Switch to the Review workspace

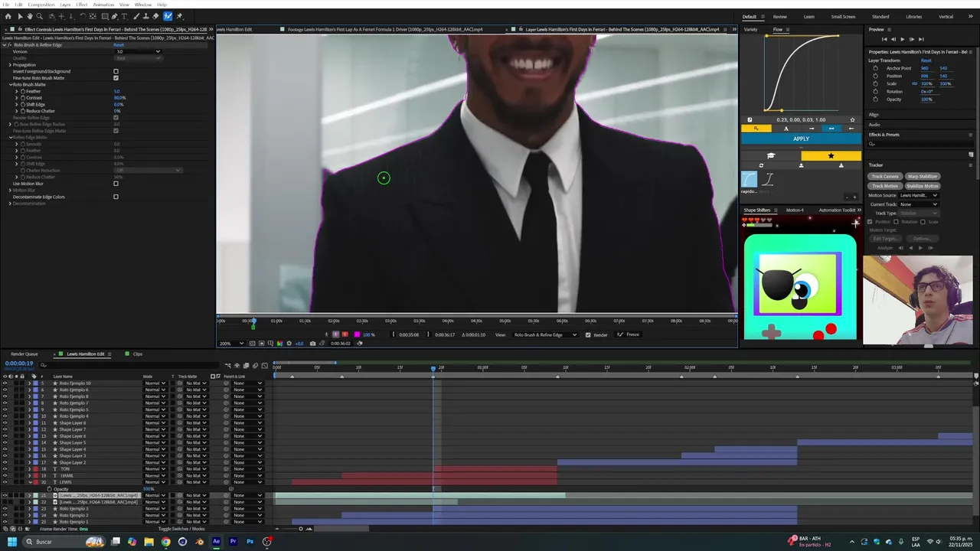(779, 17)
